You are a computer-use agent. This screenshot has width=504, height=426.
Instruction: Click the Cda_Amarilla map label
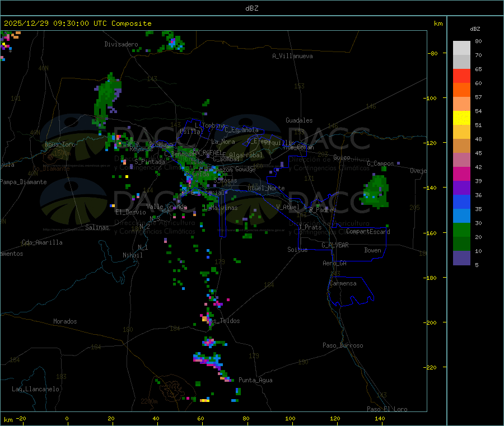click(x=42, y=242)
